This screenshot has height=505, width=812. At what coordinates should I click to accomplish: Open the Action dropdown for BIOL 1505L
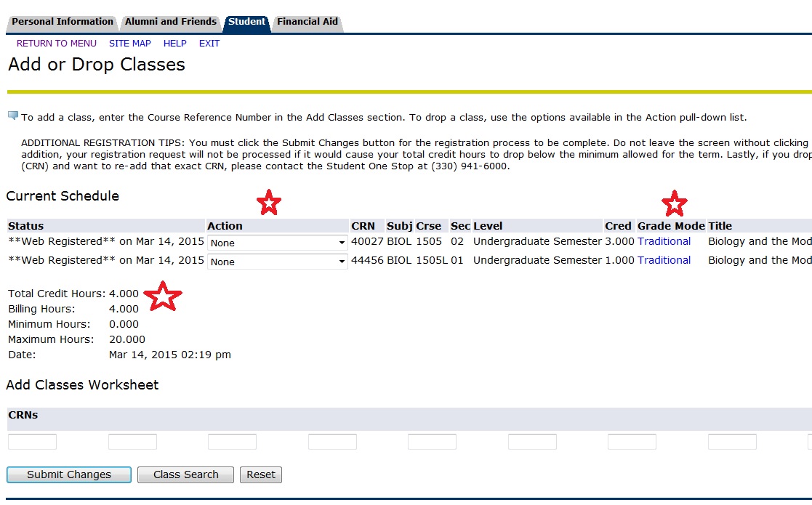(x=277, y=261)
